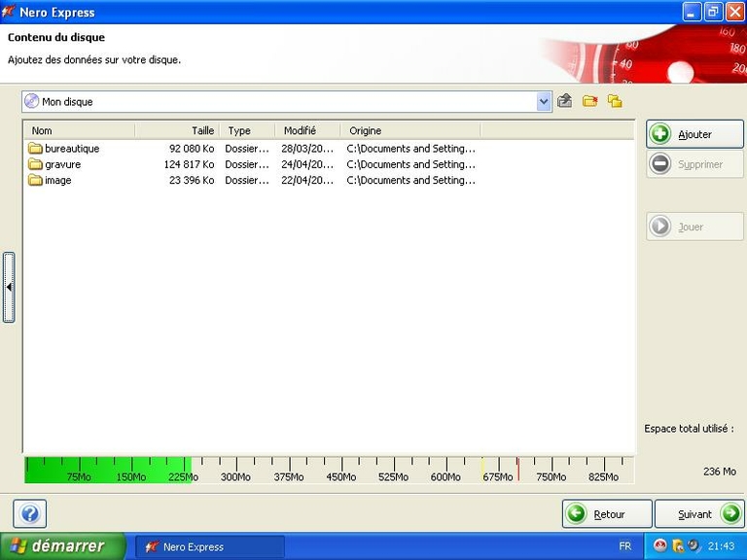Select the bureautique folder row
The image size is (747, 560).
pyautogui.click(x=252, y=149)
